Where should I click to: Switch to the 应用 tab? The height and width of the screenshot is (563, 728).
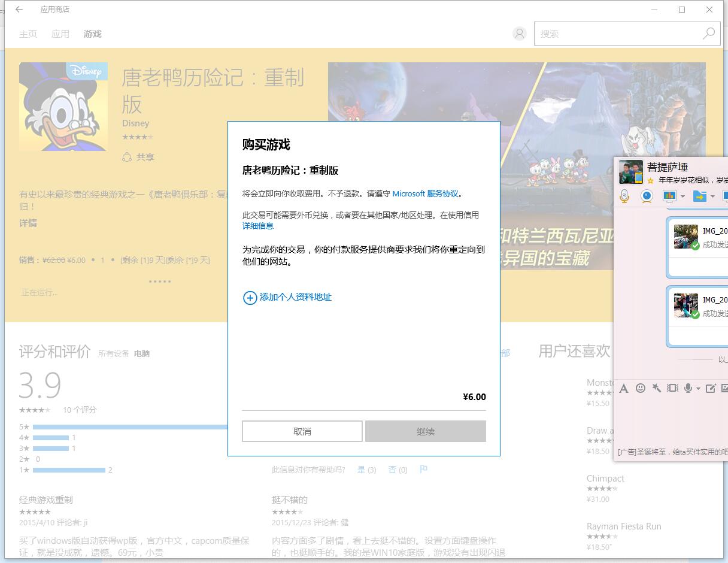point(60,34)
